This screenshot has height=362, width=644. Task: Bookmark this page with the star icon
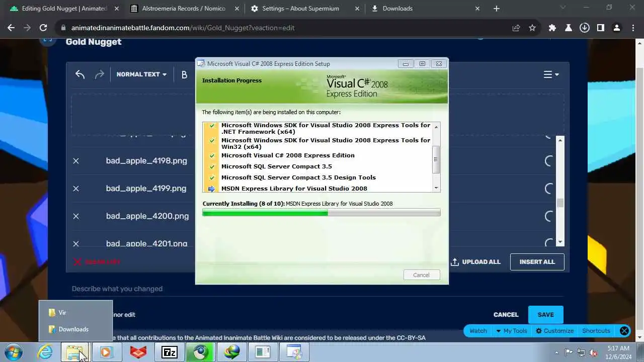point(532,28)
